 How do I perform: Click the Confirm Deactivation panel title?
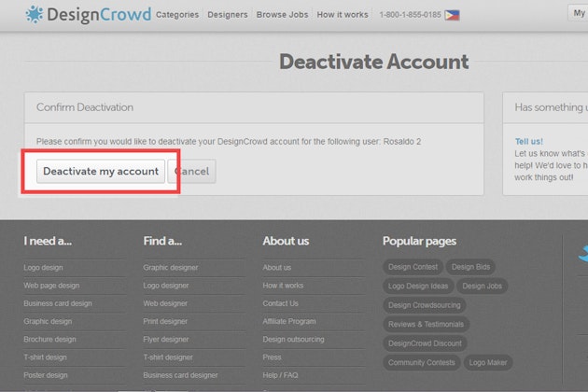[x=85, y=107]
